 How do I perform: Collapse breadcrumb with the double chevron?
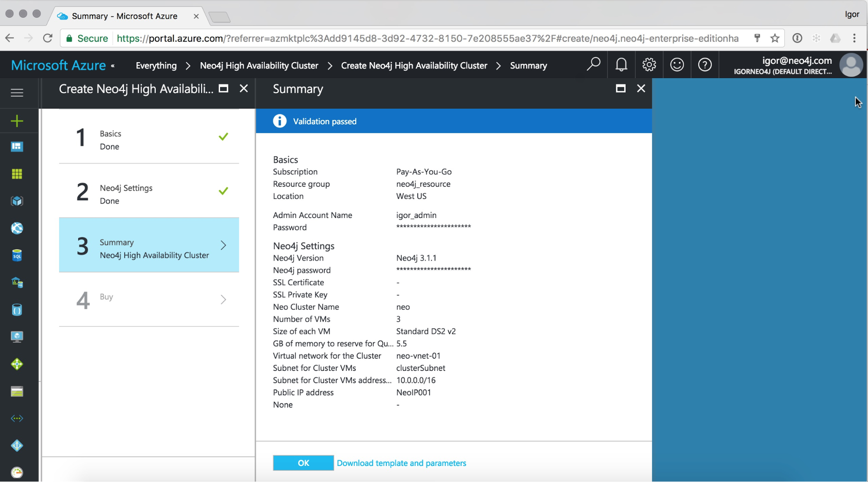113,66
